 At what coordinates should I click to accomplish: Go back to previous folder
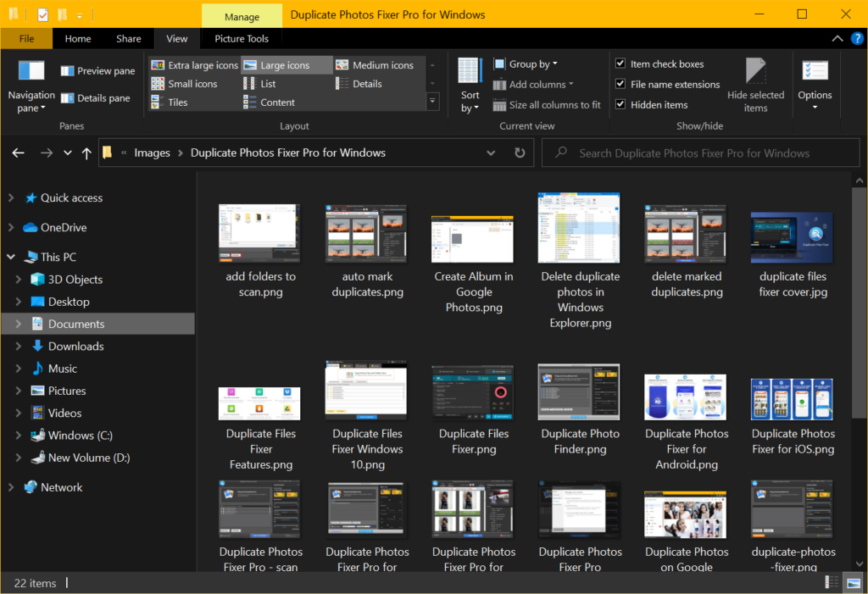click(19, 153)
